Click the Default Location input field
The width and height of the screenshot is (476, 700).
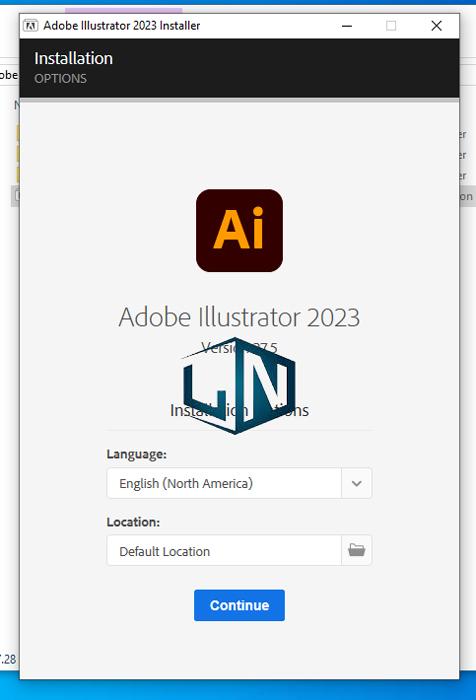pyautogui.click(x=224, y=550)
